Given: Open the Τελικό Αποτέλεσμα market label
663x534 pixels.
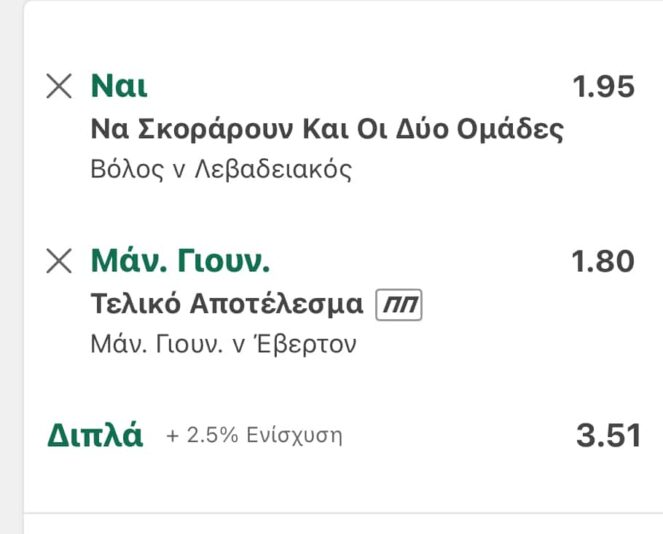Looking at the screenshot, I should click(227, 304).
